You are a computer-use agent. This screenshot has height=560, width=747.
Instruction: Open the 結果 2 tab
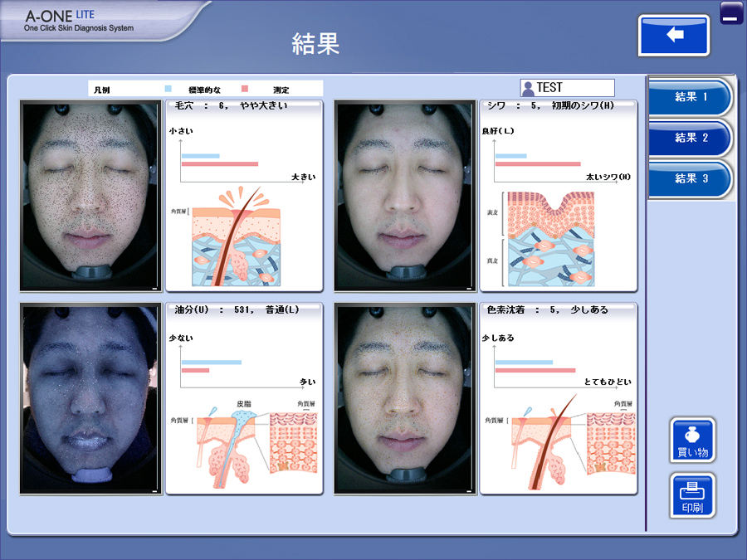pyautogui.click(x=691, y=138)
